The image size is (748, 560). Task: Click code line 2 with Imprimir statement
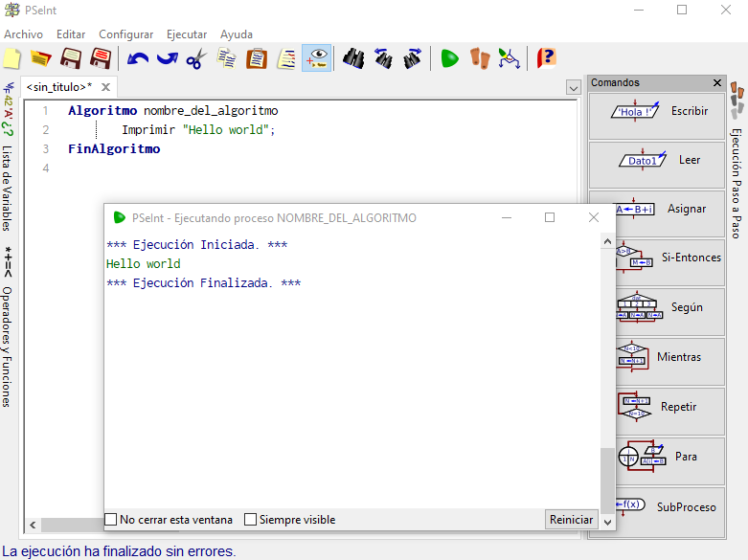point(198,130)
